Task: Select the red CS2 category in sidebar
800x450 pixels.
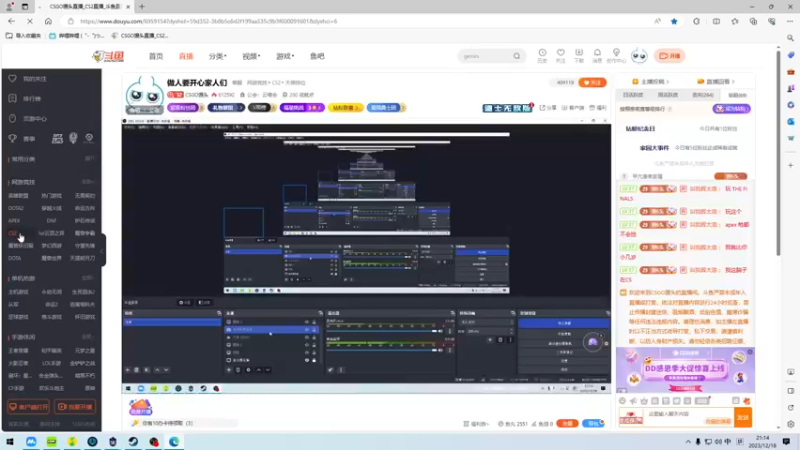Action: pyautogui.click(x=12, y=233)
